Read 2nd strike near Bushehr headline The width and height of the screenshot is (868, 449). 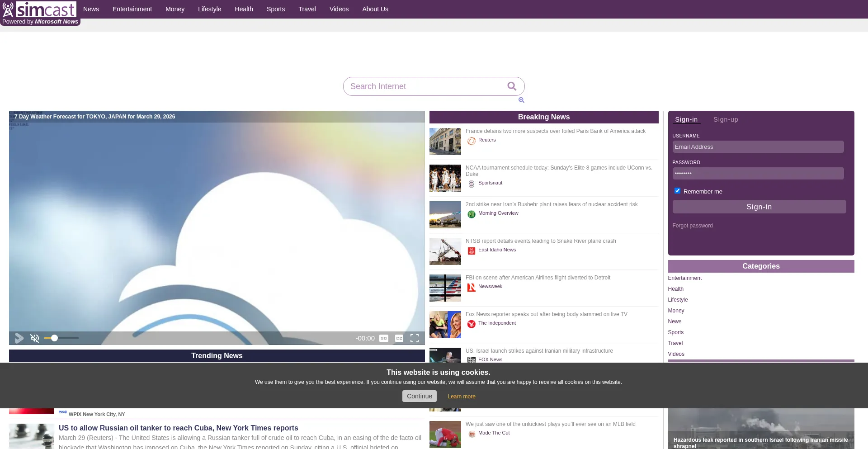(552, 204)
